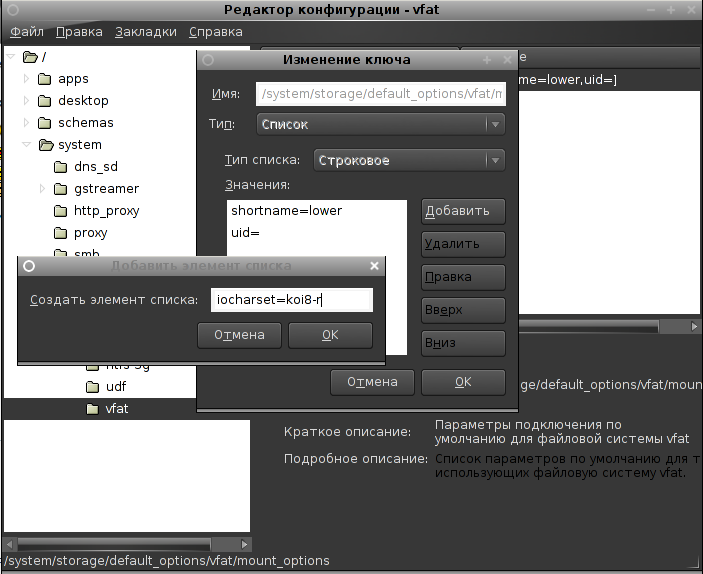Click the apps folder icon

click(44, 79)
